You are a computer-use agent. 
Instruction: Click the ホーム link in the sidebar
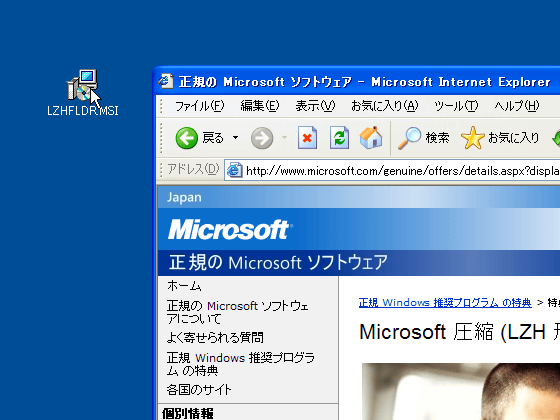184,286
